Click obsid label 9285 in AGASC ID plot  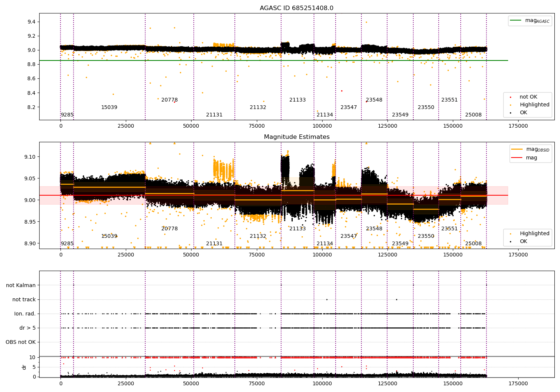click(67, 115)
